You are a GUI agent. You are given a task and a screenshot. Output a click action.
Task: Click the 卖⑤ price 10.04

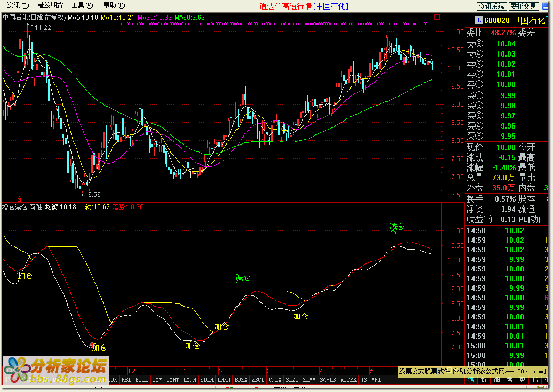click(505, 44)
